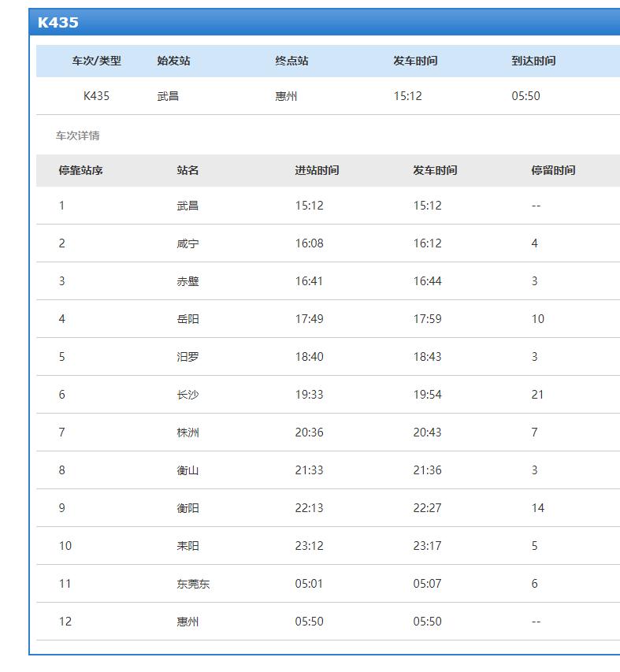
Task: Click stop sequence number 9
Action: 62,508
